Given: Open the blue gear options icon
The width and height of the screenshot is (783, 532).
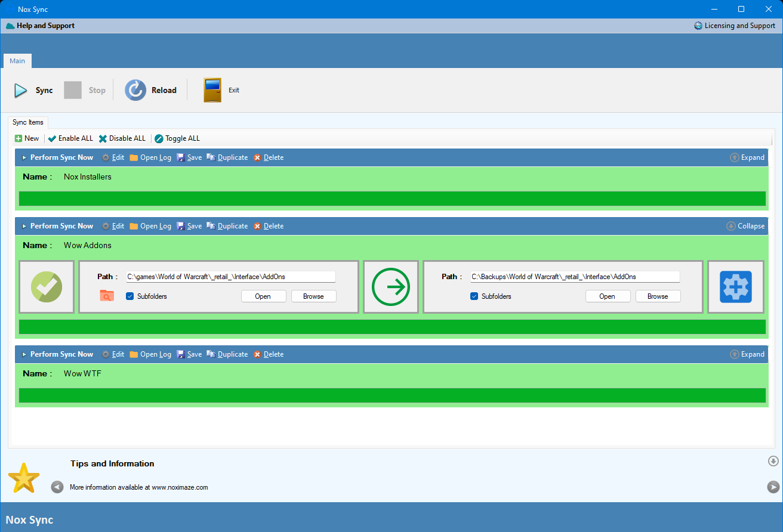Looking at the screenshot, I should pyautogui.click(x=735, y=287).
